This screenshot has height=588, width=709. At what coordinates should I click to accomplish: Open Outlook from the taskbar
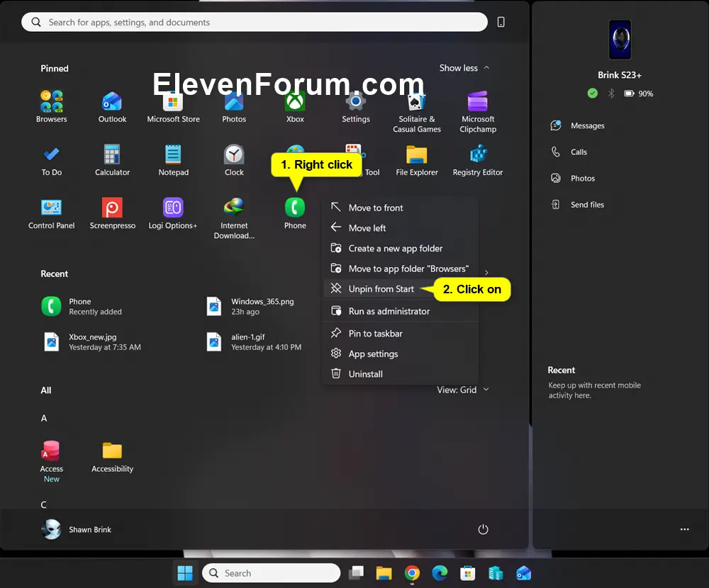pos(524,573)
